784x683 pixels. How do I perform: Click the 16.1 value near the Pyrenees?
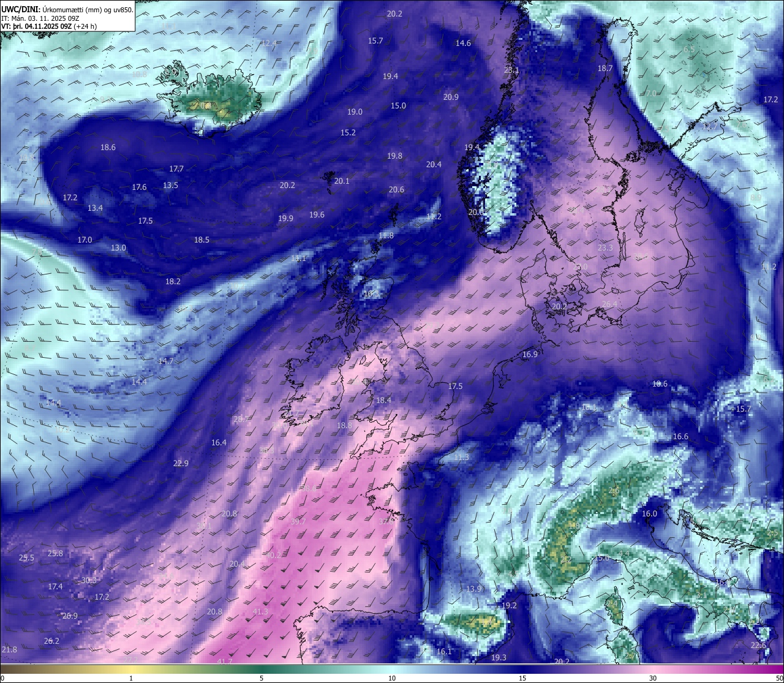444,651
